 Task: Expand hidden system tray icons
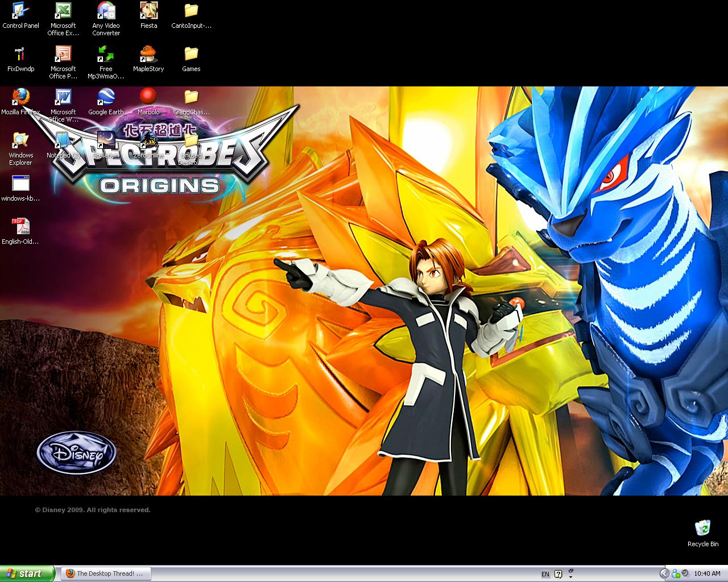[x=664, y=573]
